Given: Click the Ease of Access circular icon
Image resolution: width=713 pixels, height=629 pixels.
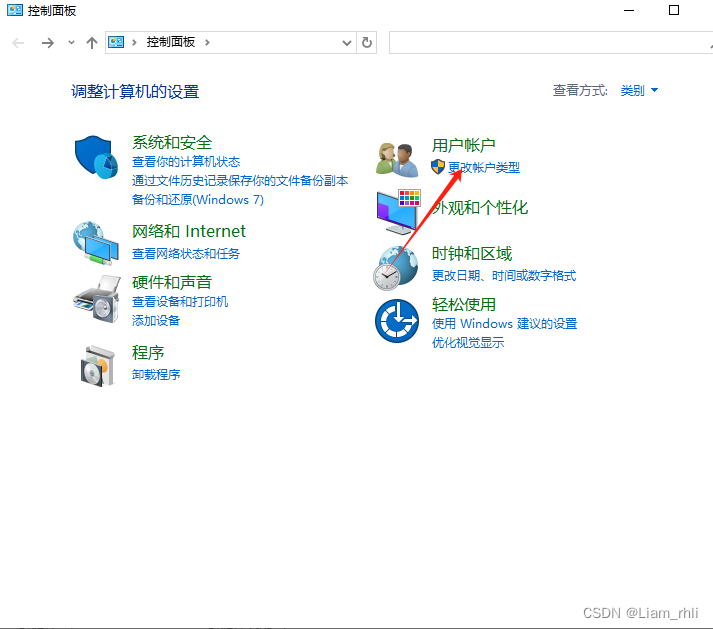Looking at the screenshot, I should 397,321.
